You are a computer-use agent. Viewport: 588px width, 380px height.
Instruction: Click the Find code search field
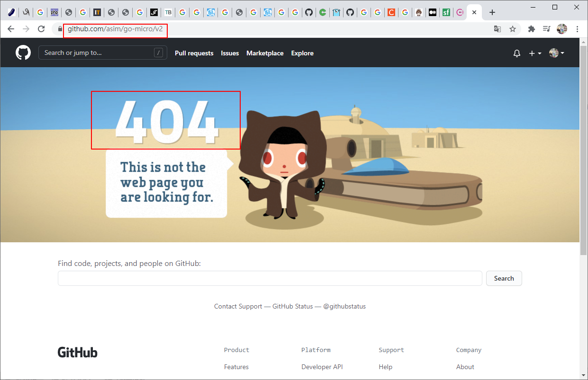tap(270, 278)
